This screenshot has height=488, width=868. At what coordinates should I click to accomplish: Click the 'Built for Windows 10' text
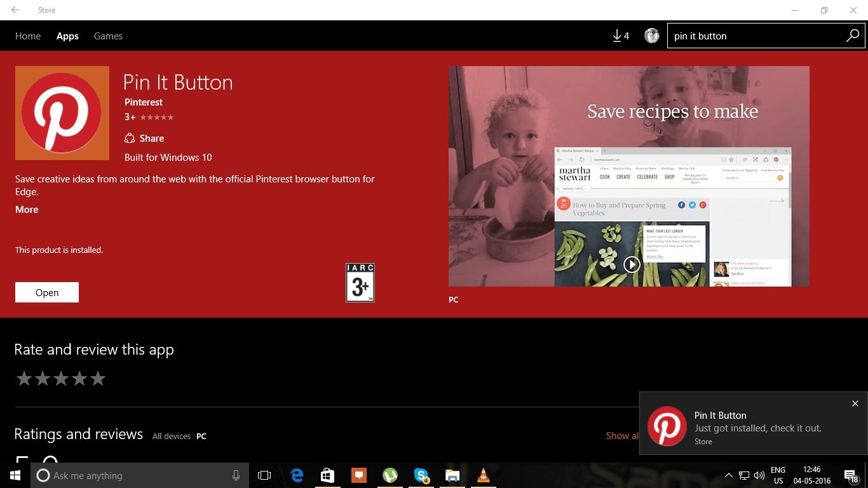(x=168, y=158)
